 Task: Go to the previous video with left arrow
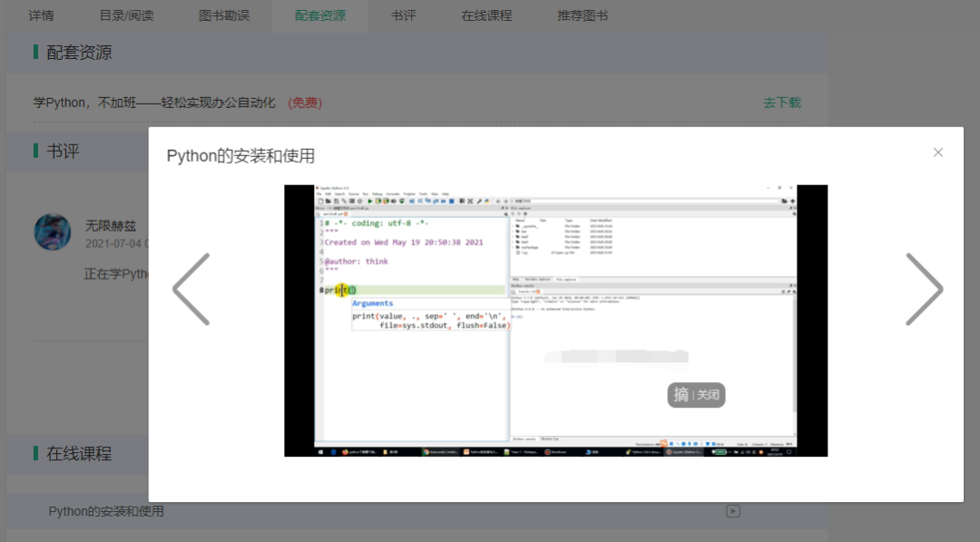191,289
